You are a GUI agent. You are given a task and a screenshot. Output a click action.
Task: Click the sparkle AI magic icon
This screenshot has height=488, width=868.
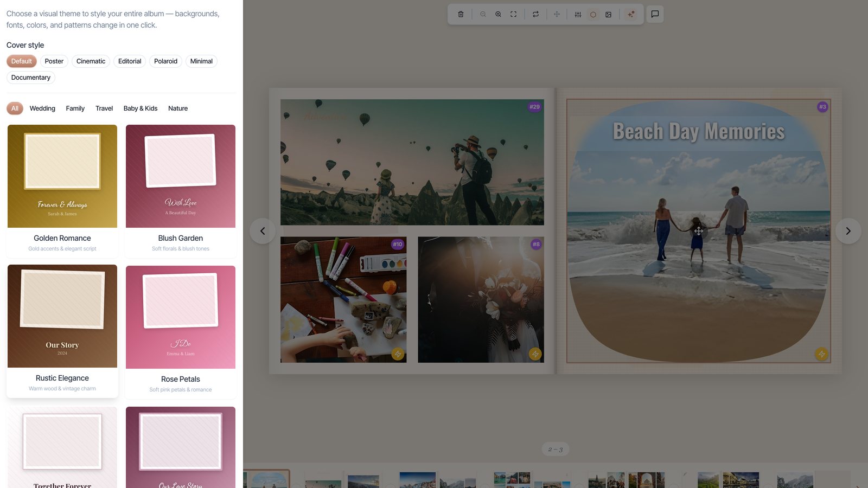[631, 14]
